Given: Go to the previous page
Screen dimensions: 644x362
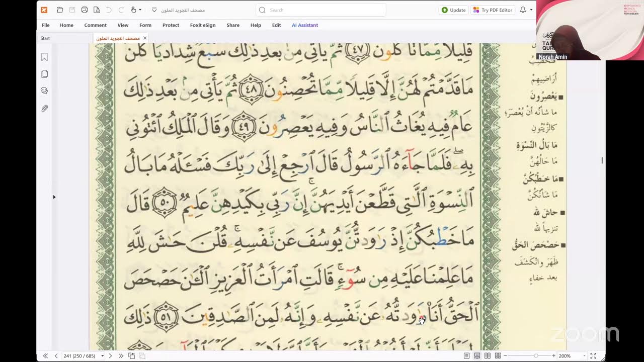Looking at the screenshot, I should (x=56, y=356).
